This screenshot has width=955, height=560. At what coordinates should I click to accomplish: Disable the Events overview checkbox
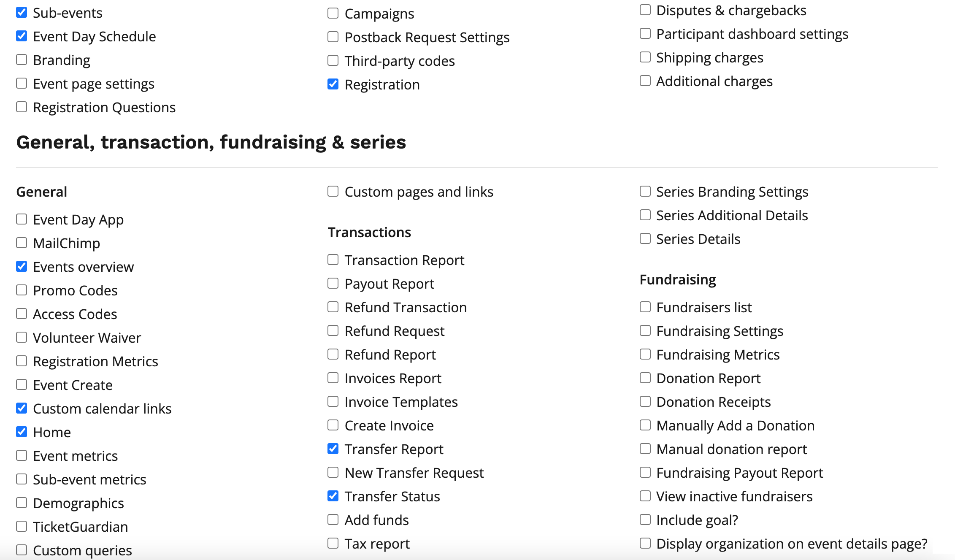pyautogui.click(x=22, y=267)
